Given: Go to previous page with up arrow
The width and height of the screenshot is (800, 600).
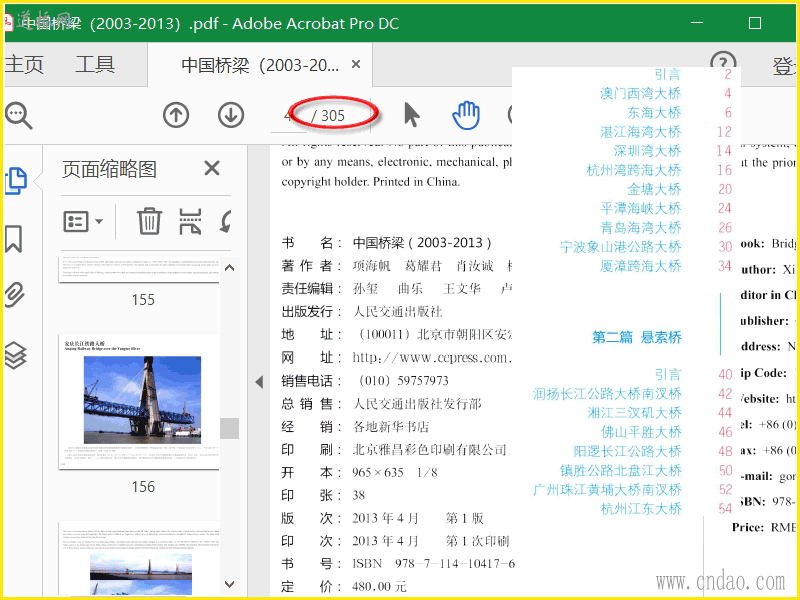Looking at the screenshot, I should point(176,115).
